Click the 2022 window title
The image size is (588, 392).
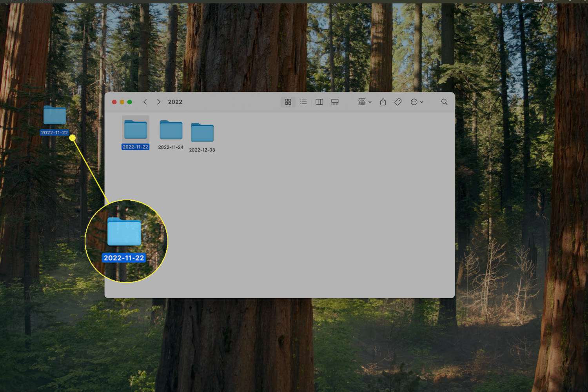coord(175,102)
